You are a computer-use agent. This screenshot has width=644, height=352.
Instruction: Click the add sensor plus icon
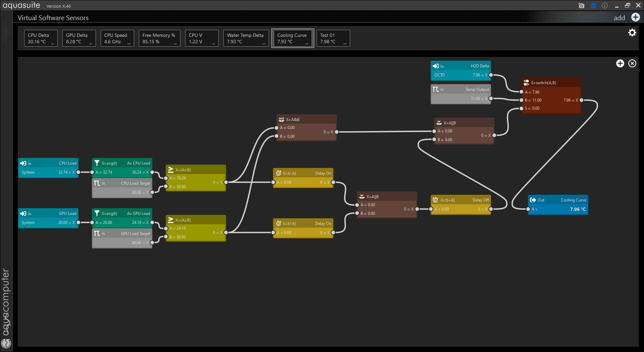point(635,17)
